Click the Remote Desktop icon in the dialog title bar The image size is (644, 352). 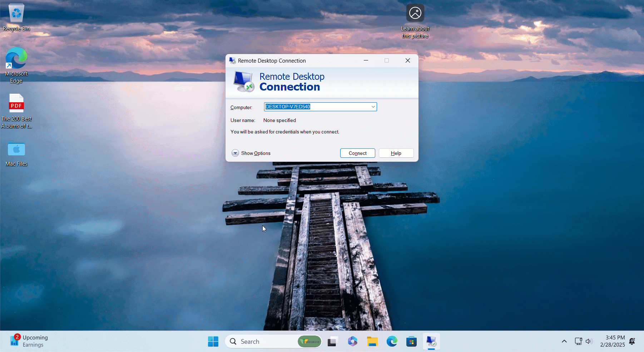pos(232,60)
